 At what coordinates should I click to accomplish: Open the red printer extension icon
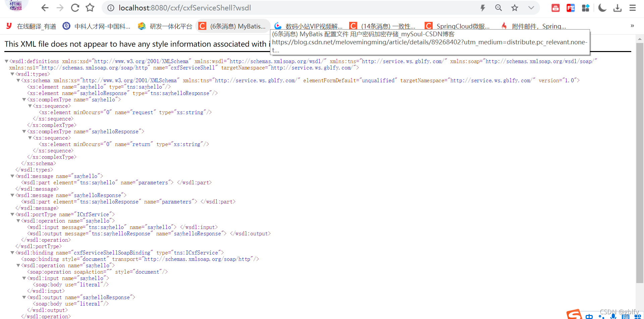tap(555, 8)
